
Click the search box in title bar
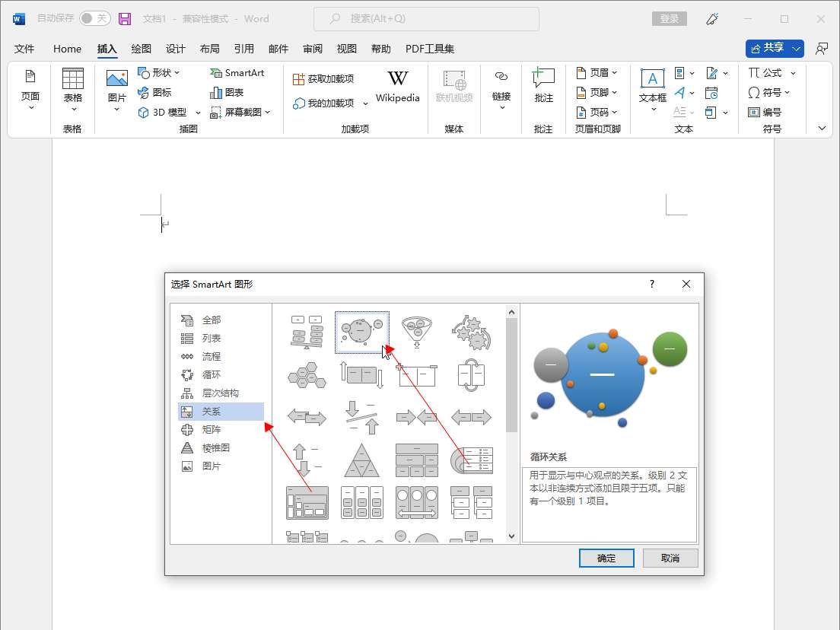click(426, 19)
